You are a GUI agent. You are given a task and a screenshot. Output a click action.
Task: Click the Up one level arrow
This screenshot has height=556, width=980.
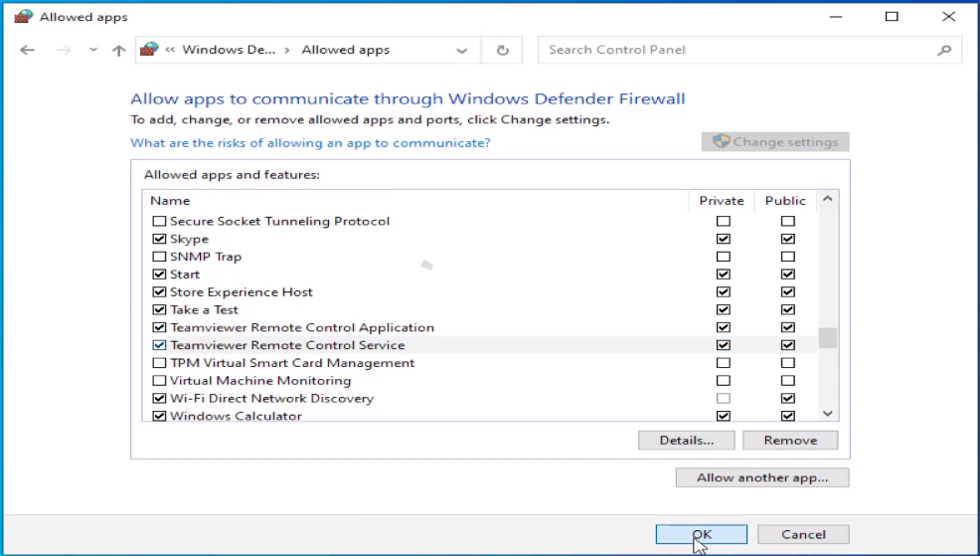[118, 50]
